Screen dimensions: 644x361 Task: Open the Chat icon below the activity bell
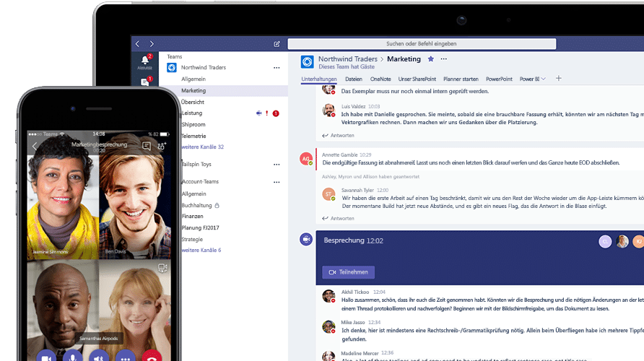pos(145,82)
